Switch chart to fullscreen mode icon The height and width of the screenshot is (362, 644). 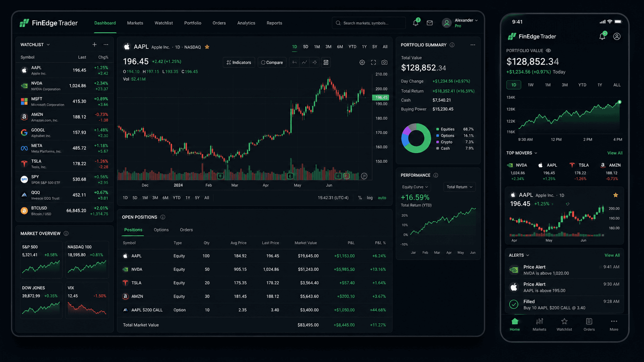[373, 62]
